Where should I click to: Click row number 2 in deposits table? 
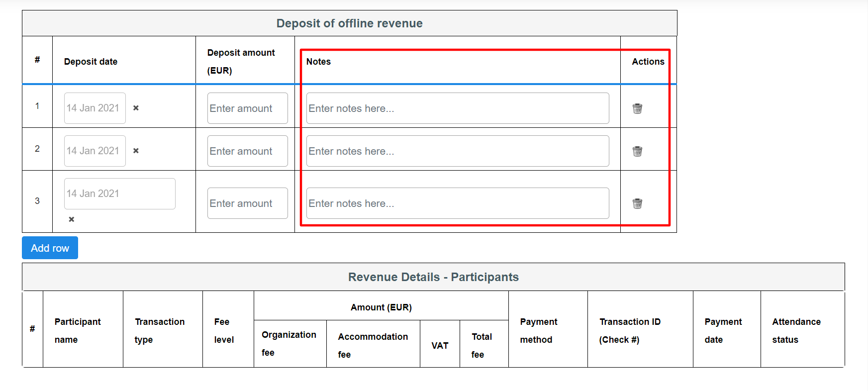tap(37, 149)
